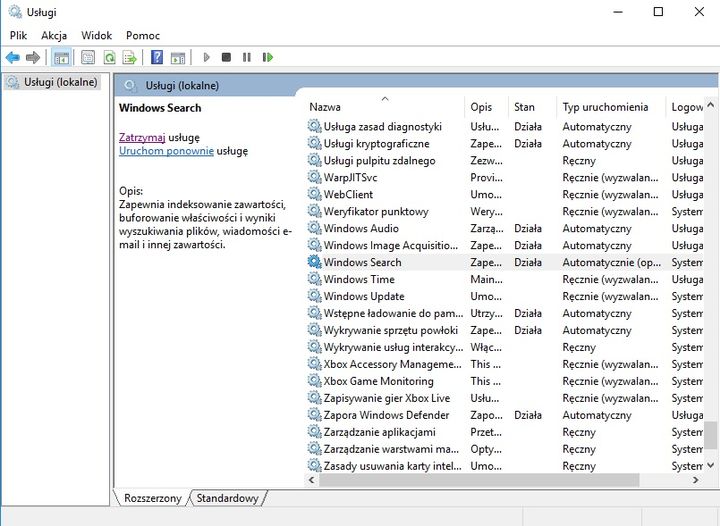Open the Widok menu

pyautogui.click(x=96, y=35)
